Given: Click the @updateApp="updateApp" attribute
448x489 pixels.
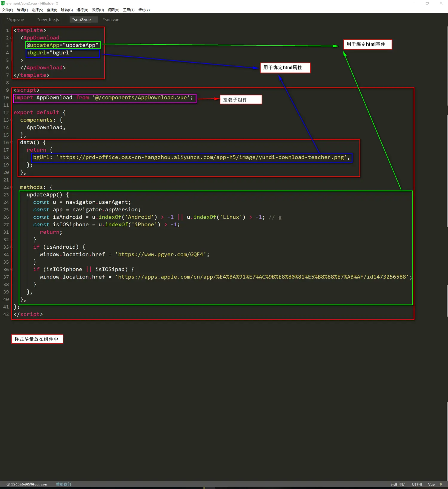Looking at the screenshot, I should (62, 45).
